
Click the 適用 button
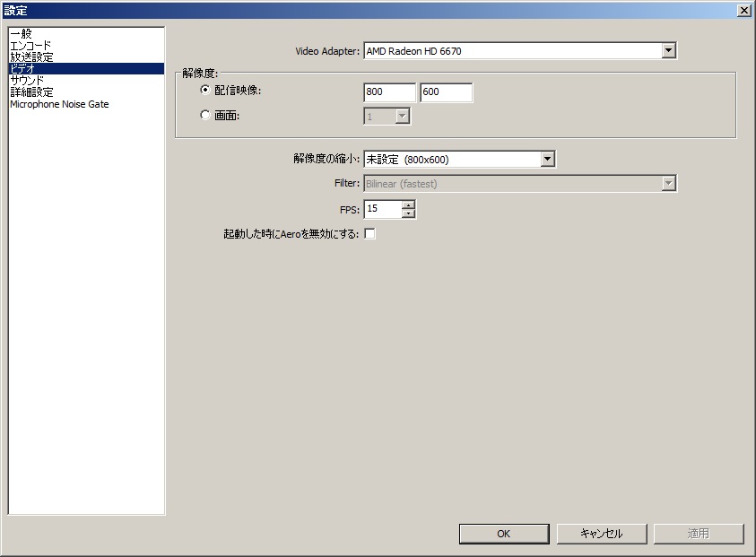pos(699,534)
